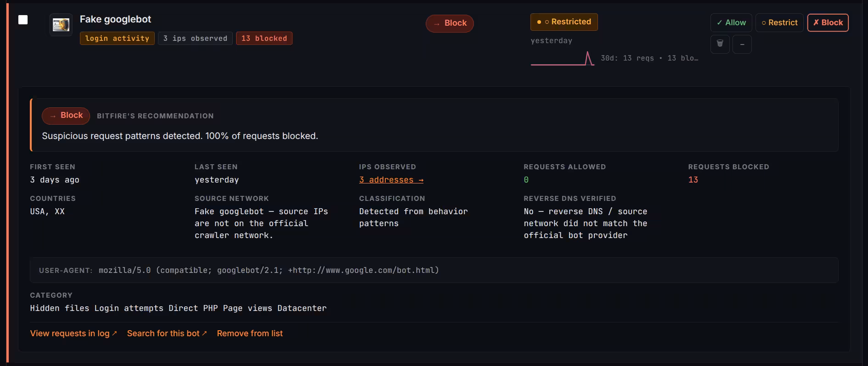Screen dimensions: 868x366
Task: Click the Reverse DNS Verified 'No' text
Action: (x=586, y=223)
